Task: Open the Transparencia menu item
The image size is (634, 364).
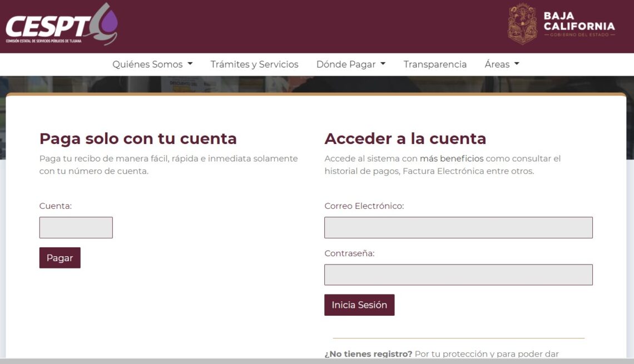Action: coord(435,64)
